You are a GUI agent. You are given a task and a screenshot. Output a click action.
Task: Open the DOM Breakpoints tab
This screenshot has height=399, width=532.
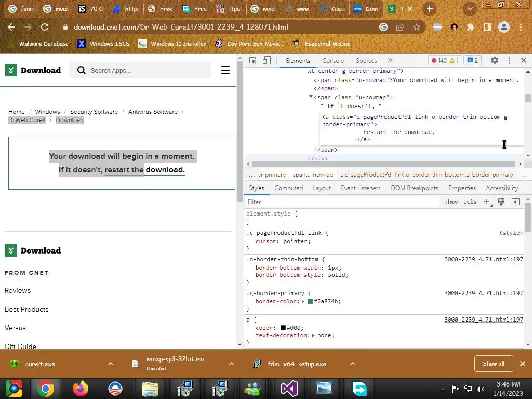click(414, 188)
